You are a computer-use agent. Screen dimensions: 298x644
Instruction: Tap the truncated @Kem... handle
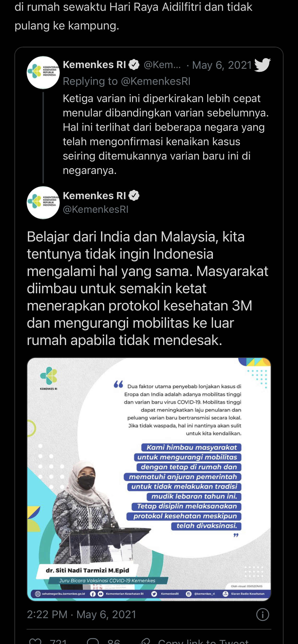pos(162,65)
